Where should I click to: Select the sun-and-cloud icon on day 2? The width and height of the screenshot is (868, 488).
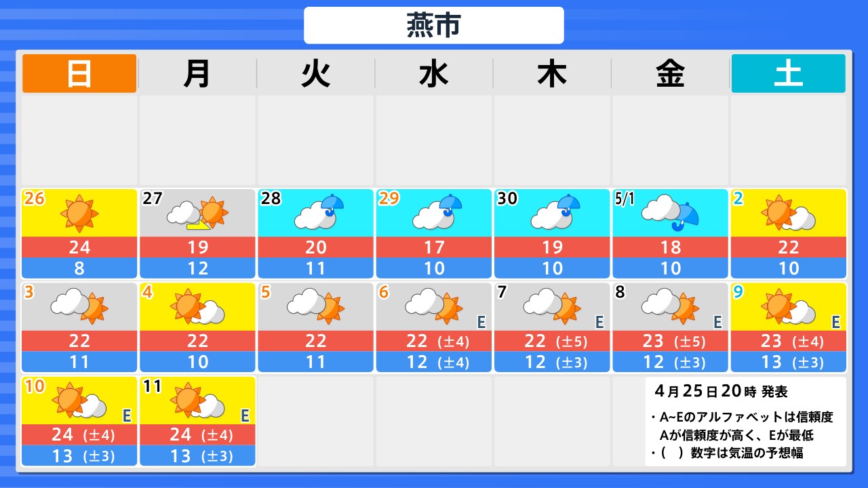pyautogui.click(x=788, y=213)
